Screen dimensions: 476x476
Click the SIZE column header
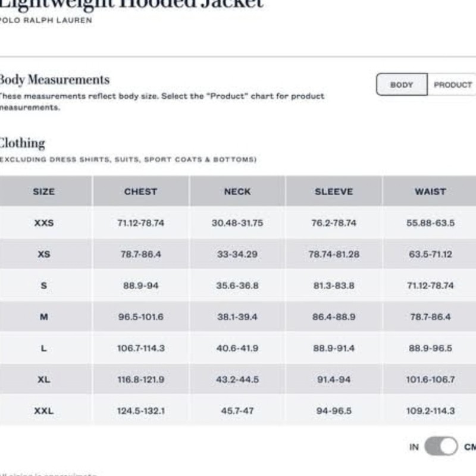click(x=43, y=192)
